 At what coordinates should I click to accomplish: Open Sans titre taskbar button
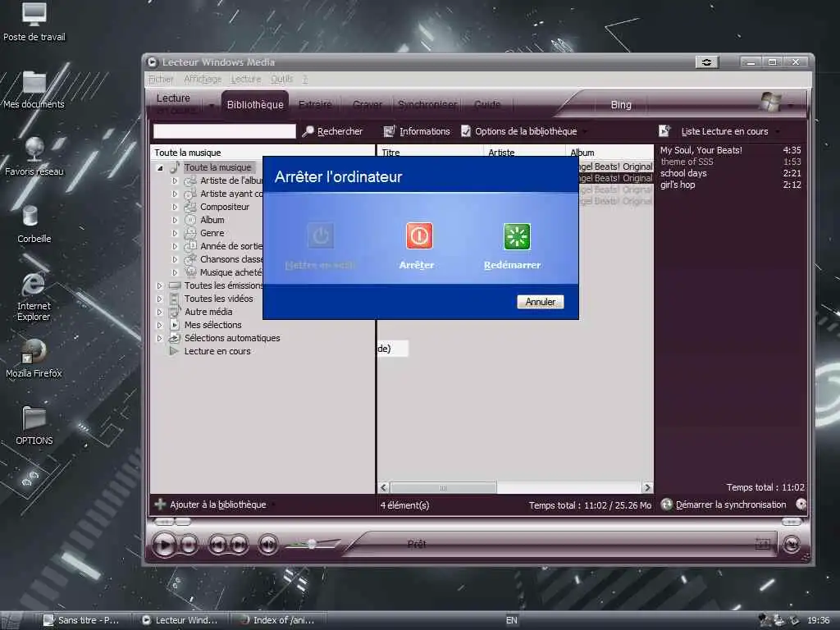[x=83, y=620]
